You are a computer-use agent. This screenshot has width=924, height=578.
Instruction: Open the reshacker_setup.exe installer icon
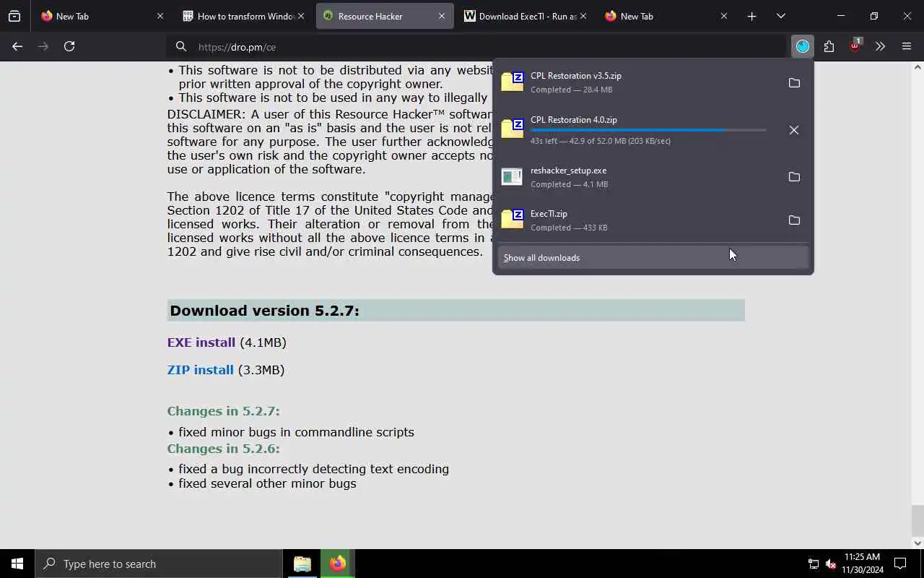point(512,176)
